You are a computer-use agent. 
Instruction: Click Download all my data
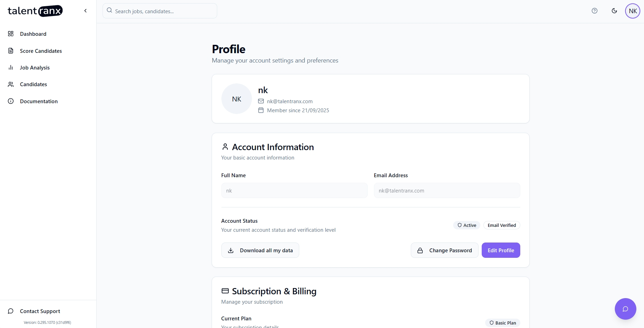[x=260, y=250]
